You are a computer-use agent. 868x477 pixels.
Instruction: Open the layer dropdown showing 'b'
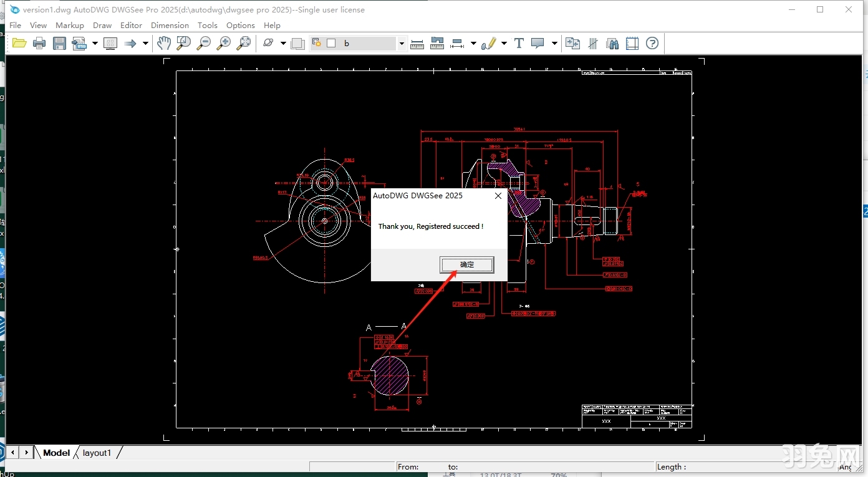[401, 43]
